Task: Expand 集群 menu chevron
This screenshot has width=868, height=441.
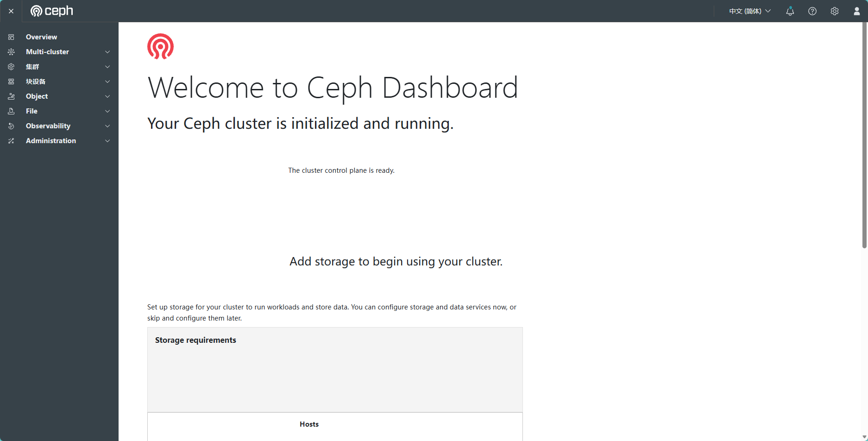Action: point(107,67)
